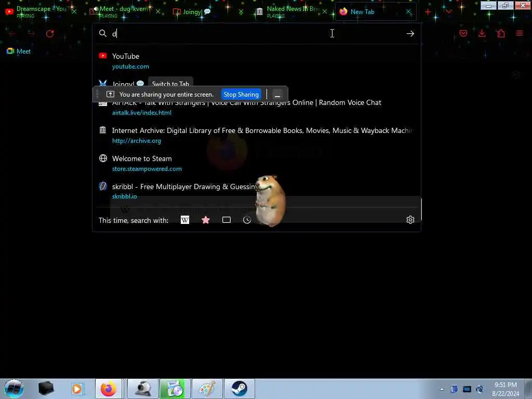The height and width of the screenshot is (399, 532).
Task: Click the Firefox taskbar icon
Action: pos(109,389)
